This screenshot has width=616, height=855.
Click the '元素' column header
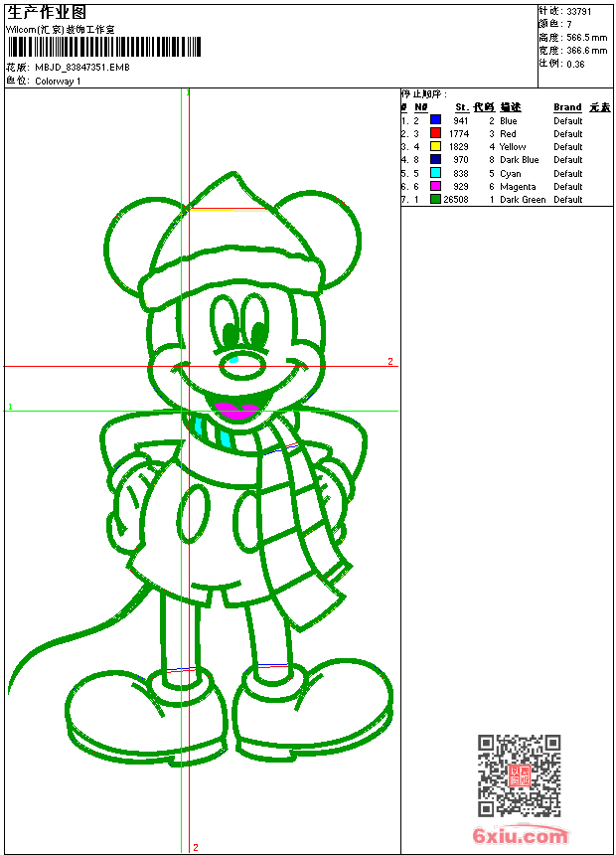(600, 107)
